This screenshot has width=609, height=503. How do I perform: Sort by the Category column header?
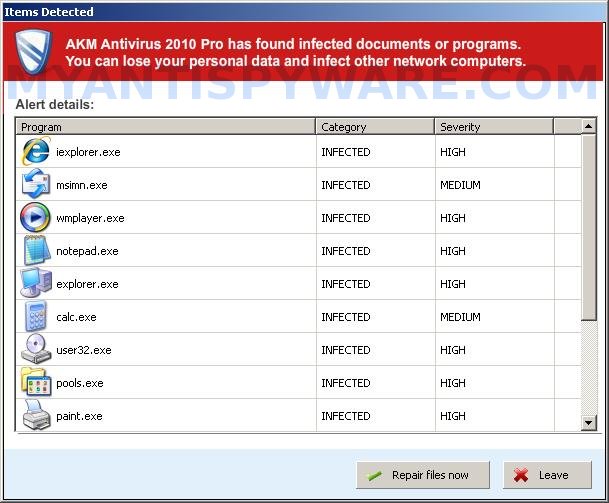tap(375, 127)
